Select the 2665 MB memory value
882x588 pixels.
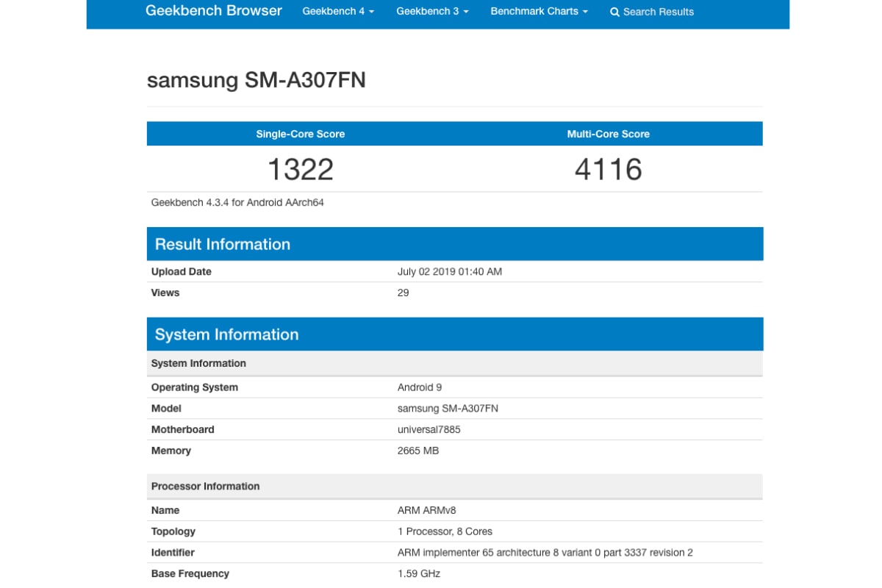coord(417,451)
